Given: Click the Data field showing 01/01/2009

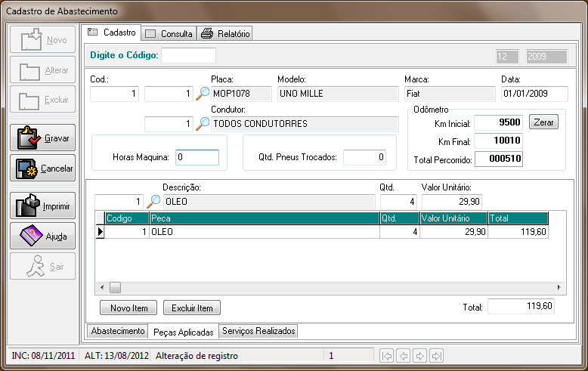Looking at the screenshot, I should [534, 94].
